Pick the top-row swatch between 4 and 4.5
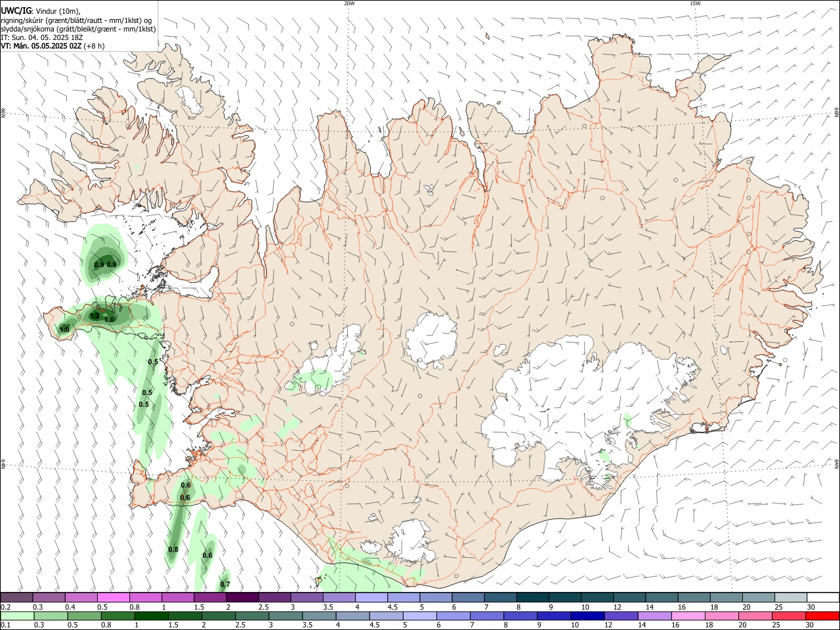 [371, 597]
